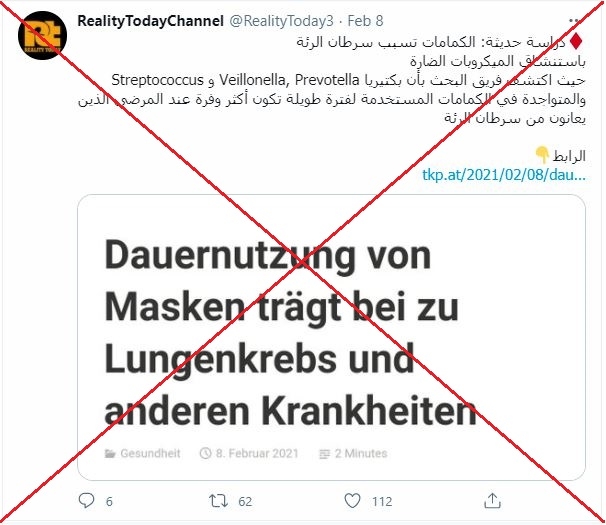Image resolution: width=606 pixels, height=525 pixels.
Task: Open the Feb 8 tweet timestamp
Action: [x=365, y=21]
